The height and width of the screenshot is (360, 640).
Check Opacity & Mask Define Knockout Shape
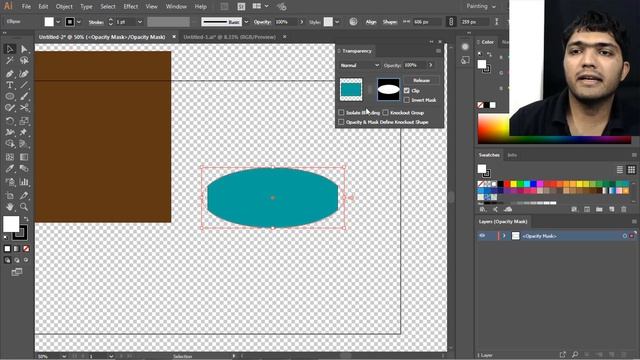coord(341,122)
